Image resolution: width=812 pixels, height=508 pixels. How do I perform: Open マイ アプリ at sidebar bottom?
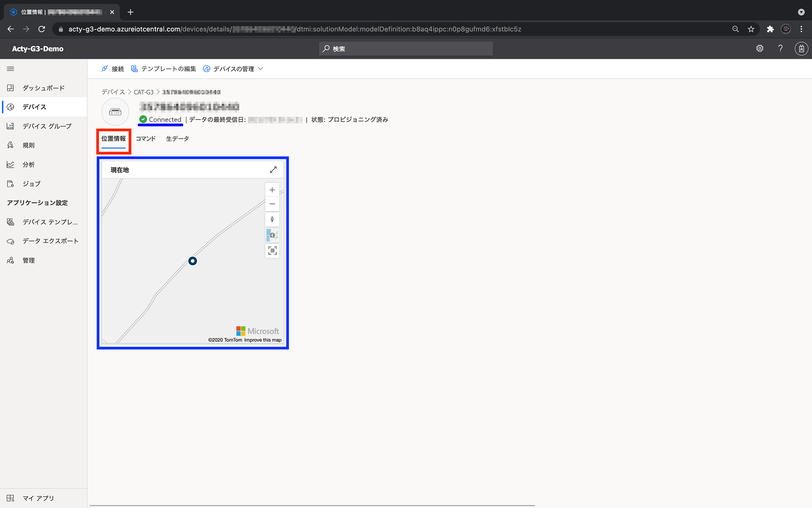pyautogui.click(x=43, y=498)
